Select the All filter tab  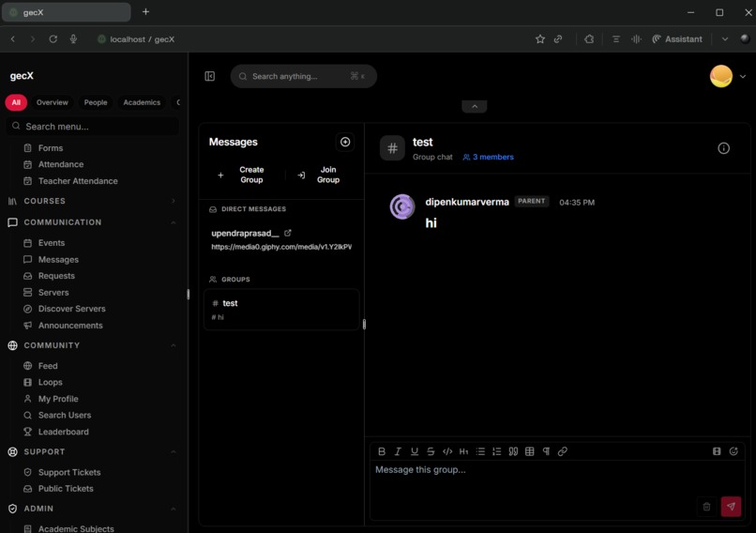[x=16, y=102]
